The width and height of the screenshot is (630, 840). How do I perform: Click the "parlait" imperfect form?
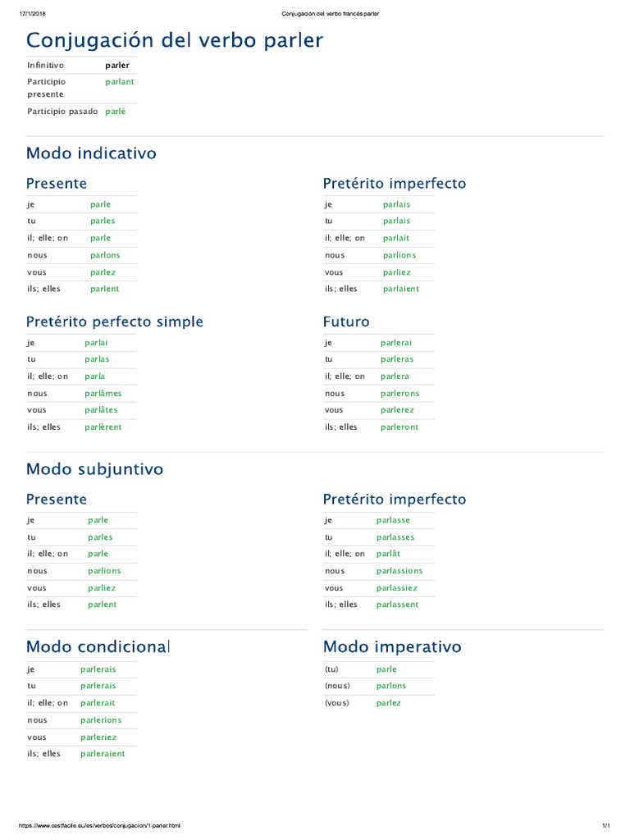tap(396, 238)
